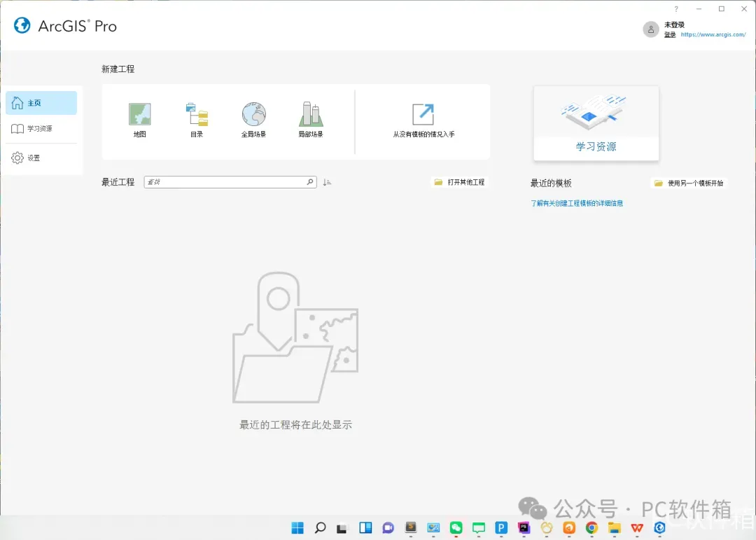Click the 学习资源 learning resources card
Image resolution: width=756 pixels, height=540 pixels.
tap(596, 123)
